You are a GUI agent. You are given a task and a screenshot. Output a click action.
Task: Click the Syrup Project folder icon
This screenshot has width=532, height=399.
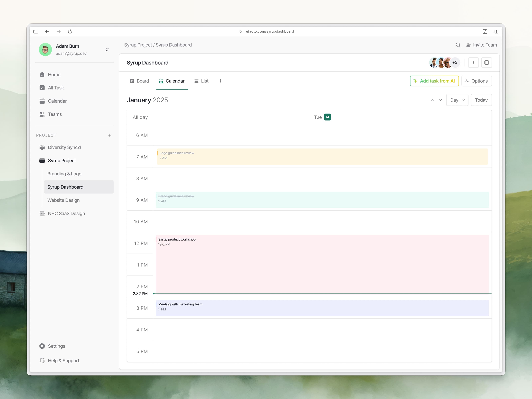[42, 161]
